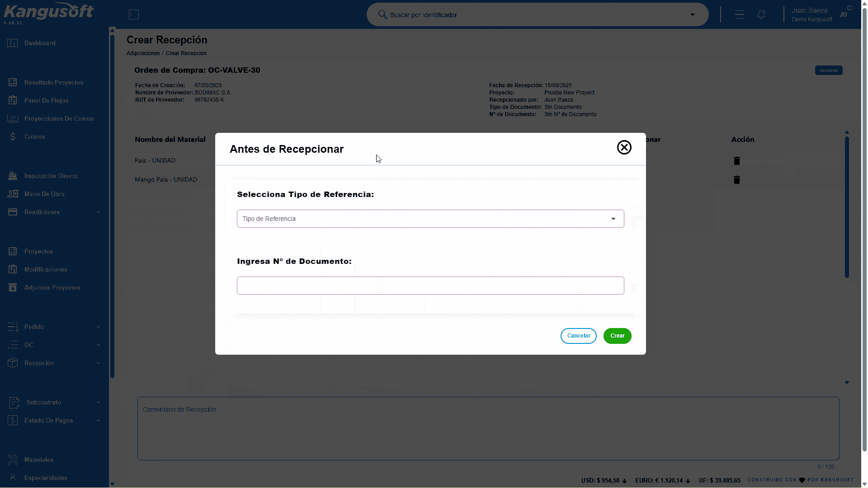The image size is (868, 488).
Task: Open the EURO rate arrow
Action: pyautogui.click(x=688, y=481)
